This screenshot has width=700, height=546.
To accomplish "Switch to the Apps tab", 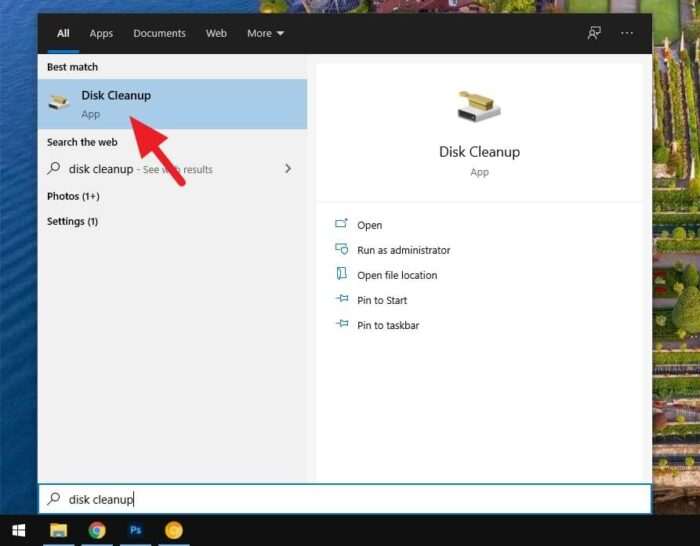I will click(101, 33).
